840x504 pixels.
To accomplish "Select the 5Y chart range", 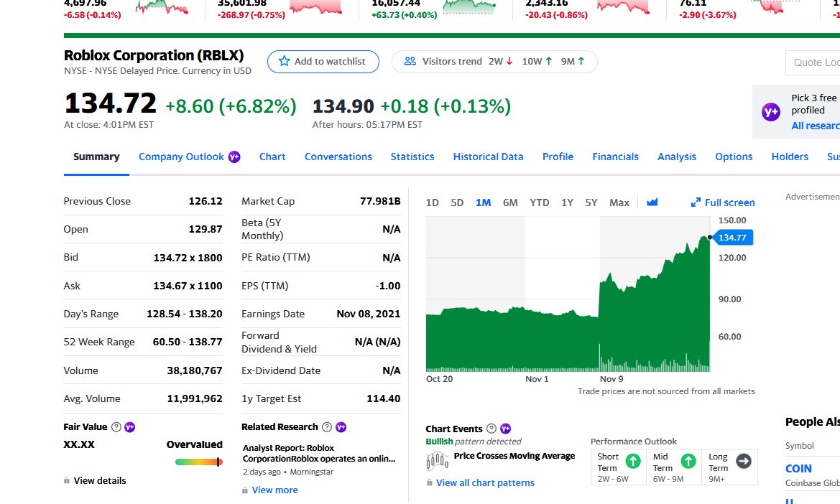I will coord(591,202).
